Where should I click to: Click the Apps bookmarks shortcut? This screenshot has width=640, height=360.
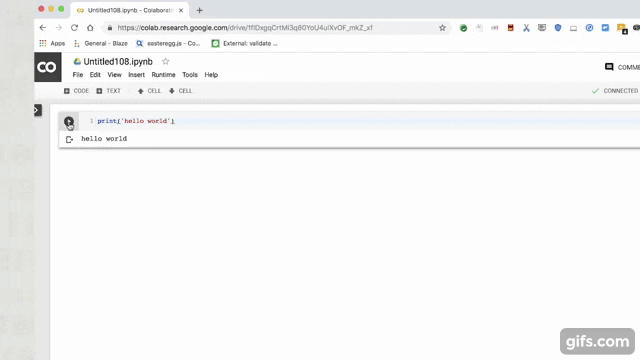(52, 43)
